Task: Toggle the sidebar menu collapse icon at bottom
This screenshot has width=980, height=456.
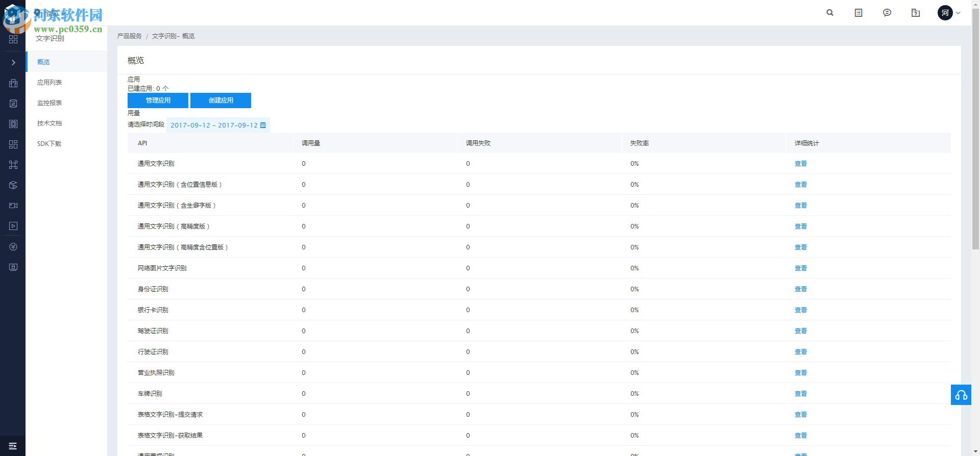Action: (13, 446)
